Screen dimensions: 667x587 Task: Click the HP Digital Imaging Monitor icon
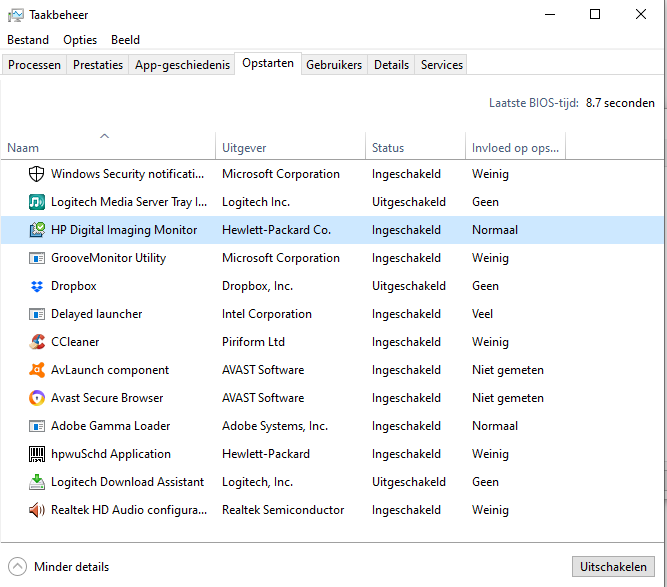tap(37, 230)
